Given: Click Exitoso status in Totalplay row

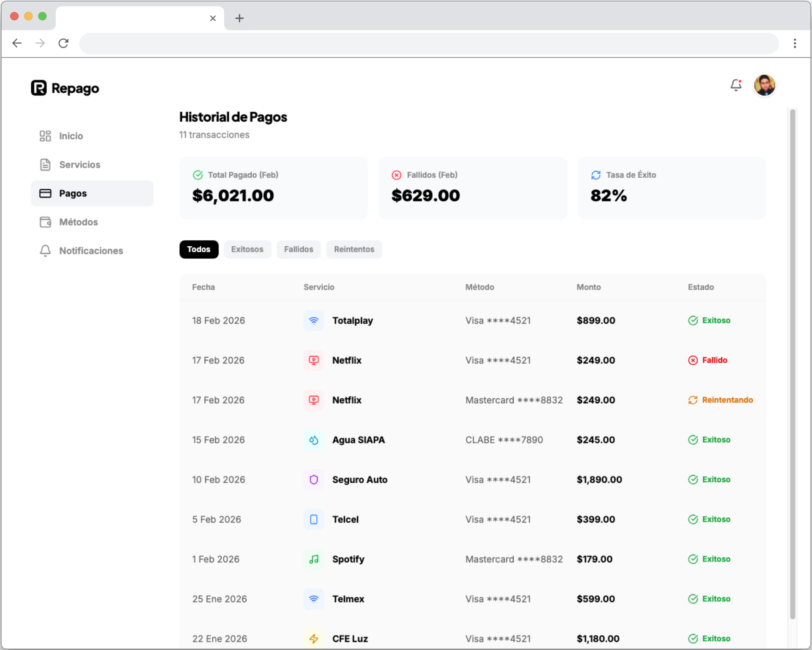Looking at the screenshot, I should click(x=709, y=320).
